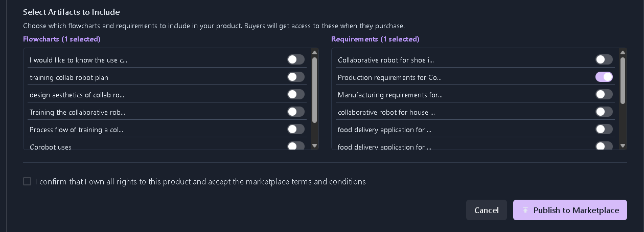Enable the 'Collaborative robot for shoe i...' requirement
Viewport: 644px width, 232px height.
click(x=604, y=59)
